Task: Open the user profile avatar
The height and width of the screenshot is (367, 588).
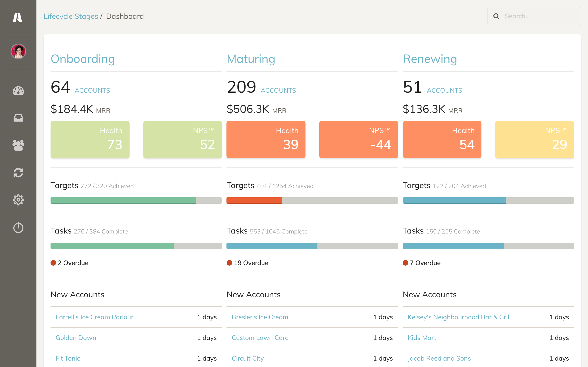Action: coord(18,51)
